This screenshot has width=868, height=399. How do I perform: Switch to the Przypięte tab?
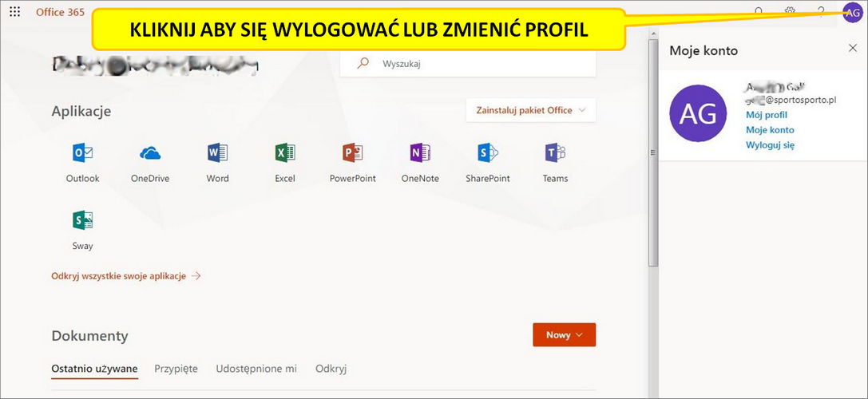pos(176,369)
